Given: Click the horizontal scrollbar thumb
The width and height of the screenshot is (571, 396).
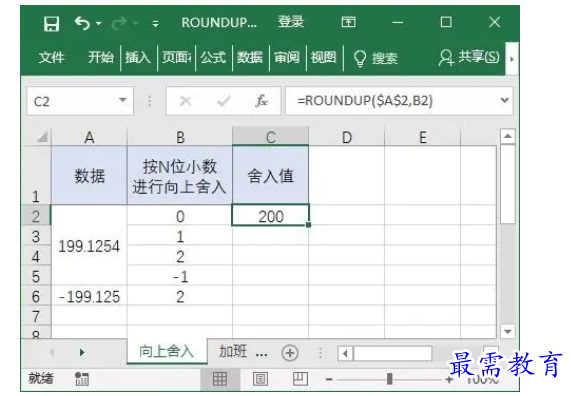Looking at the screenshot, I should (393, 353).
